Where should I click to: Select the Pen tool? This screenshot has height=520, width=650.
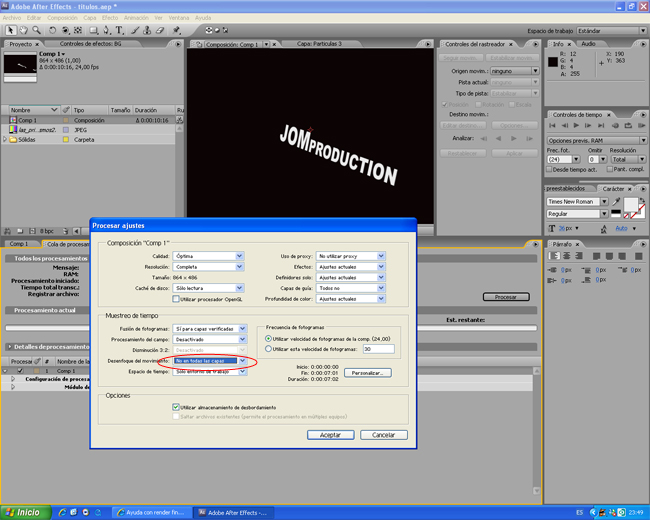click(107, 30)
